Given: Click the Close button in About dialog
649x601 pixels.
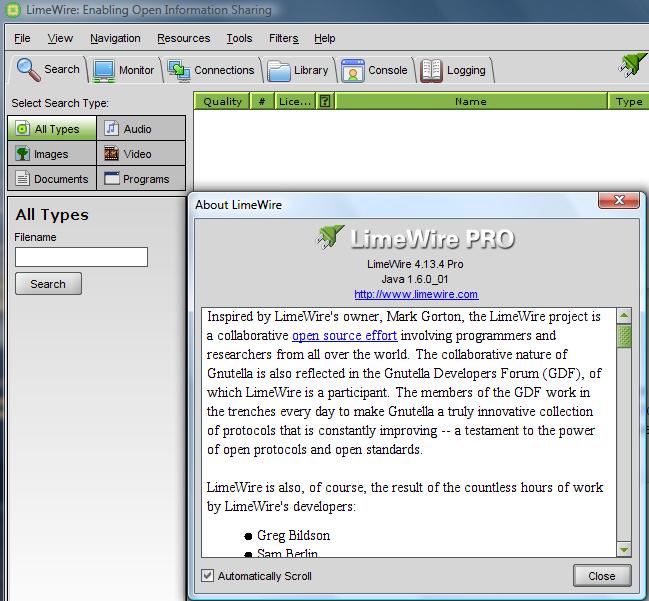Looking at the screenshot, I should (x=602, y=576).
